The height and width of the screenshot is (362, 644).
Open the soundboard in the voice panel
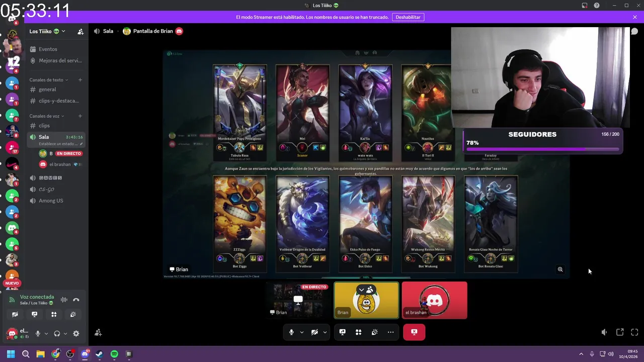coord(73,314)
